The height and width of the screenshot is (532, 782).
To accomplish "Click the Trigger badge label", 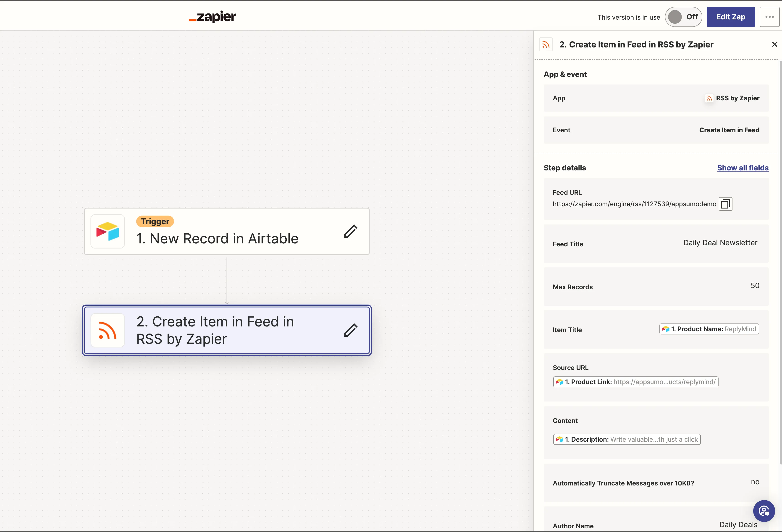I will point(155,221).
